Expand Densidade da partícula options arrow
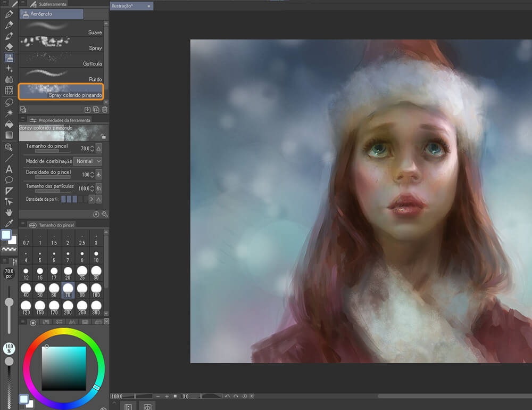This screenshot has height=410, width=532. 92,199
